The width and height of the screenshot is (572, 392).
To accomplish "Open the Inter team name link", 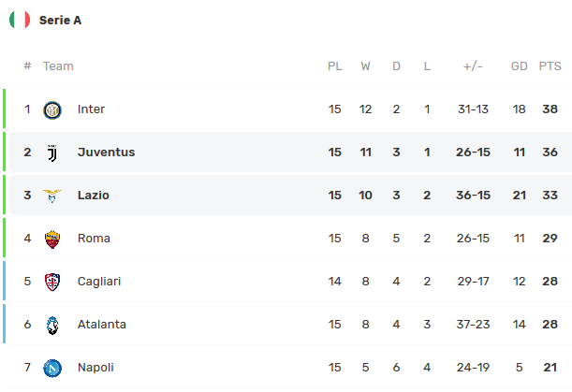I will tap(91, 109).
